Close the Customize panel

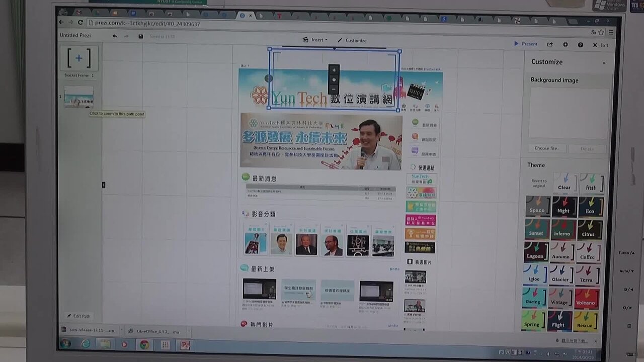tap(604, 63)
